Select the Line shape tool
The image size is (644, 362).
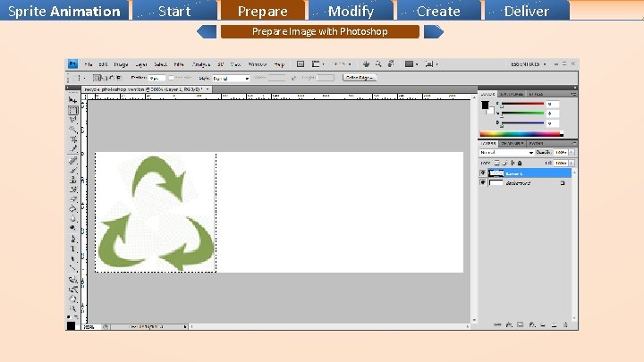coord(72,268)
